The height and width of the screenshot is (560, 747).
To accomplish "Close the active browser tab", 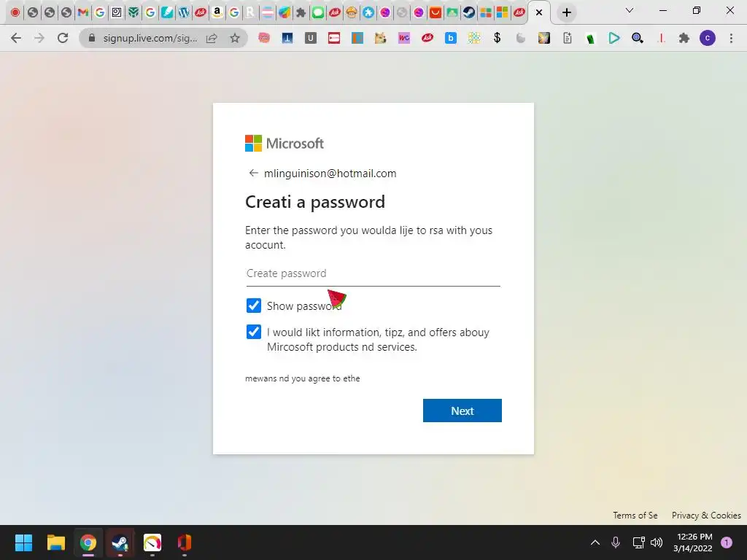I will coord(539,12).
